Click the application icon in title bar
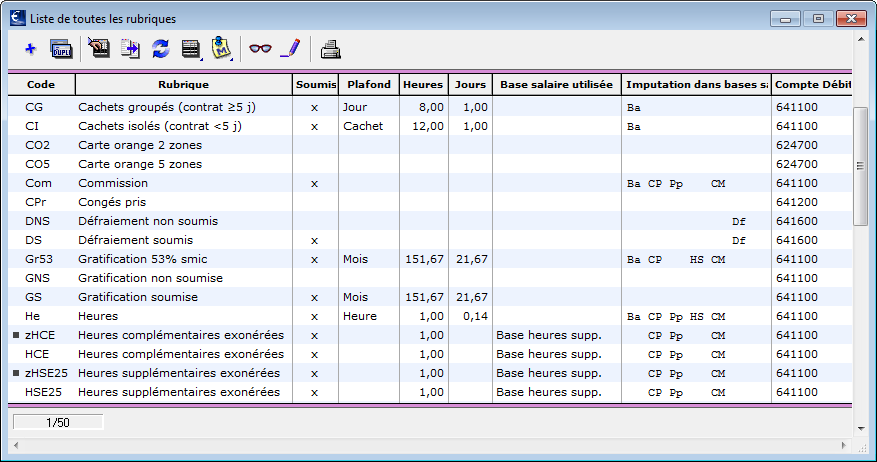 click(x=18, y=18)
